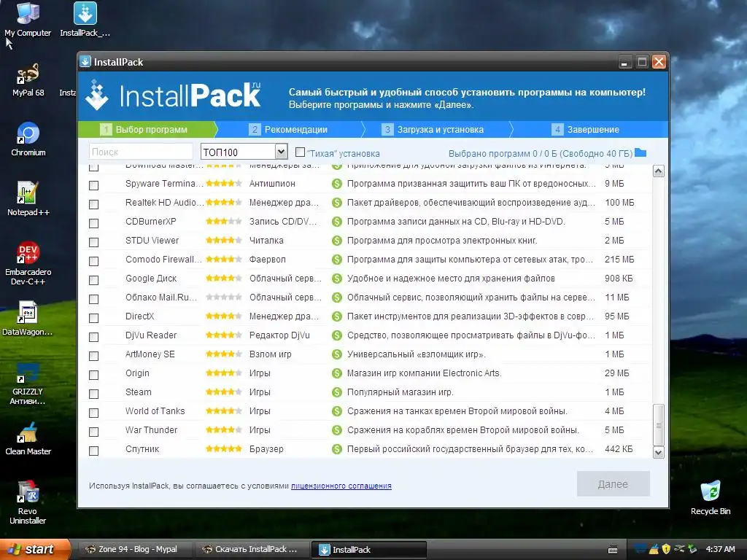747x560 pixels.
Task: Click the green dollar icon in Steam row
Action: [x=337, y=392]
